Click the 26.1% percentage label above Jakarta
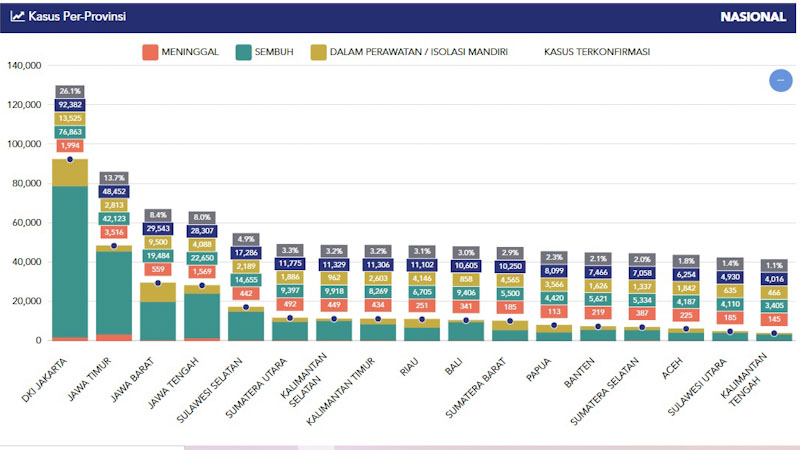 70,91
